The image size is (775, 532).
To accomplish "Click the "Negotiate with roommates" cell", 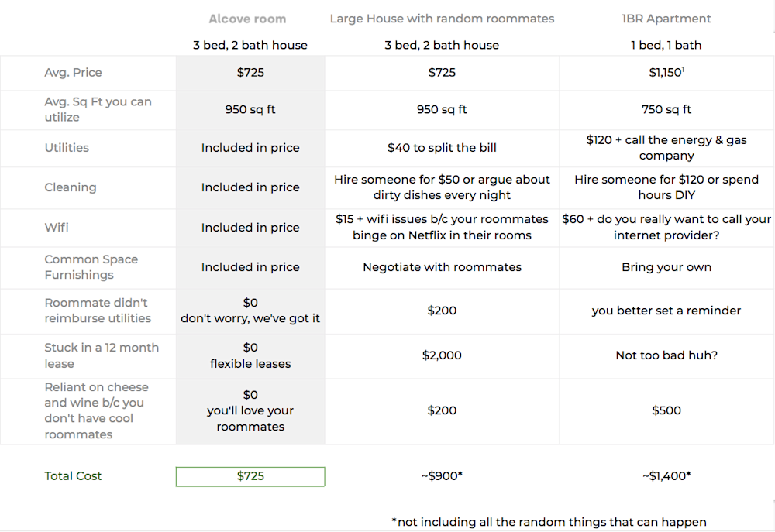I will pyautogui.click(x=442, y=267).
